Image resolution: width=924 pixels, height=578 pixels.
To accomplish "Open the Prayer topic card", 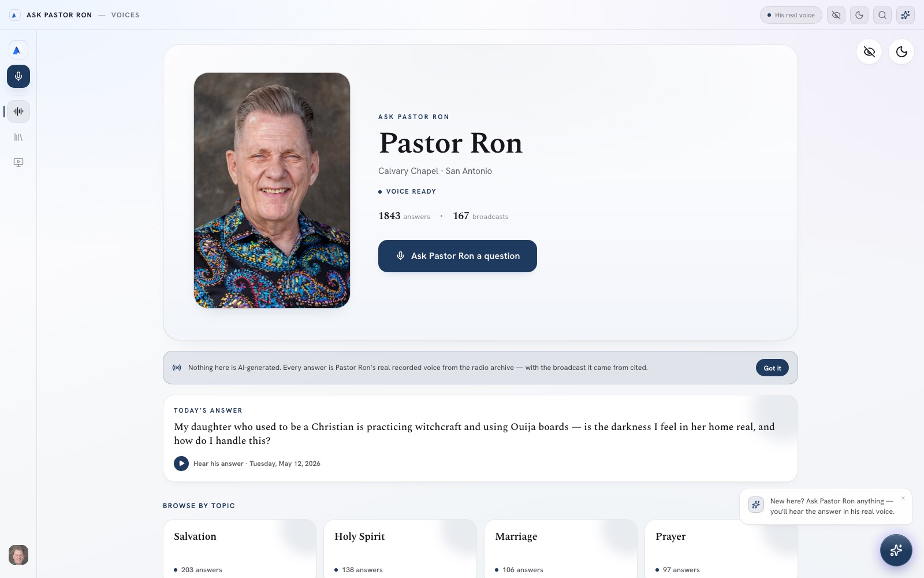I will pos(721,549).
